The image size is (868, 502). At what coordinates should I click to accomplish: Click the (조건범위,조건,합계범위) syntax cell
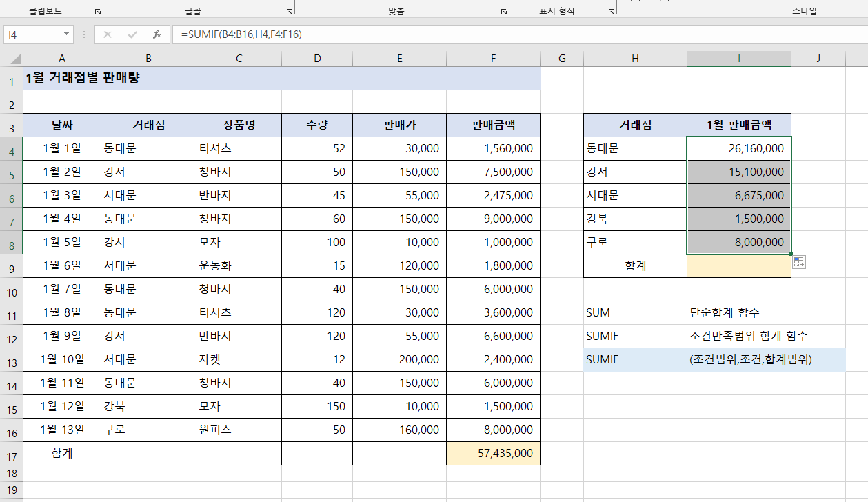750,360
